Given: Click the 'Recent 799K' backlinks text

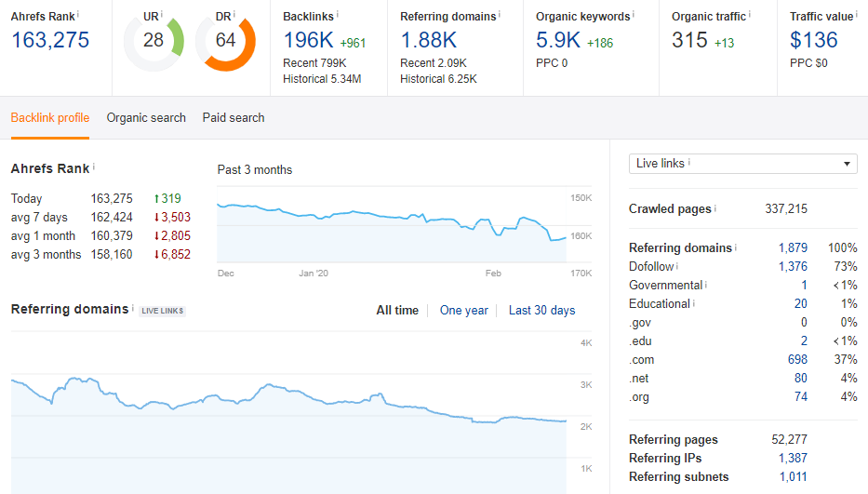Looking at the screenshot, I should tap(314, 63).
